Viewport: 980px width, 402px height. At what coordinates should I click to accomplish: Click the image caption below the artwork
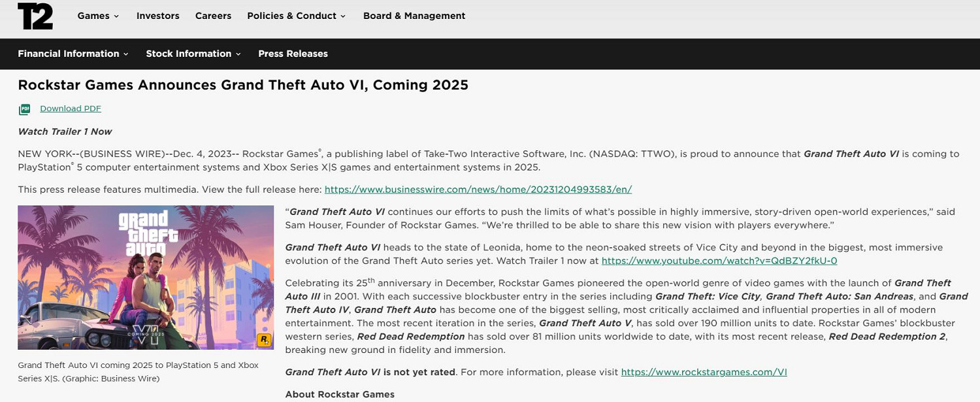point(139,371)
